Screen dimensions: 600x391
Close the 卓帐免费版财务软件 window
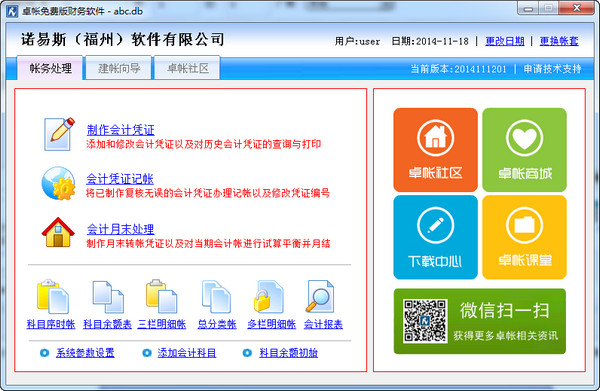tap(576, 8)
